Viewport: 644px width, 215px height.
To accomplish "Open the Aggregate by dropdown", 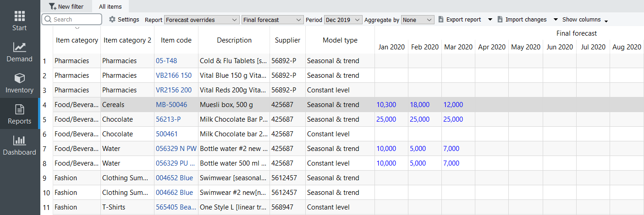I will pyautogui.click(x=417, y=20).
